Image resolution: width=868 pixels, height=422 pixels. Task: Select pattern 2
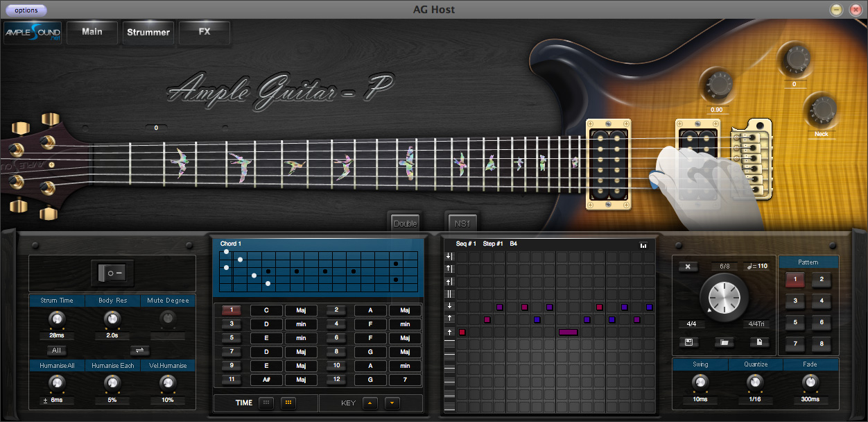pyautogui.click(x=822, y=280)
